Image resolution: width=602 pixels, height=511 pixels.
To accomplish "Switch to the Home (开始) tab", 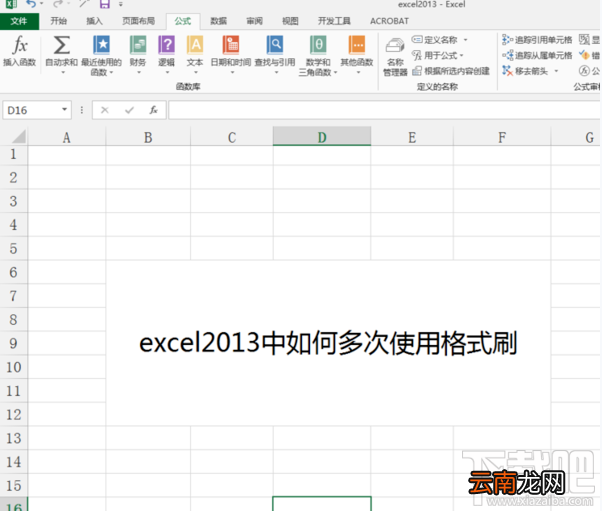I will point(59,21).
